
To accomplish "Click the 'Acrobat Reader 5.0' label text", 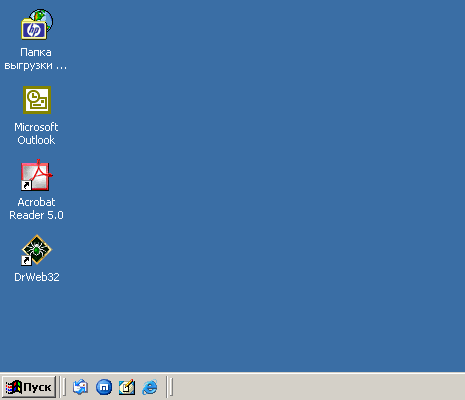I will [x=36, y=209].
